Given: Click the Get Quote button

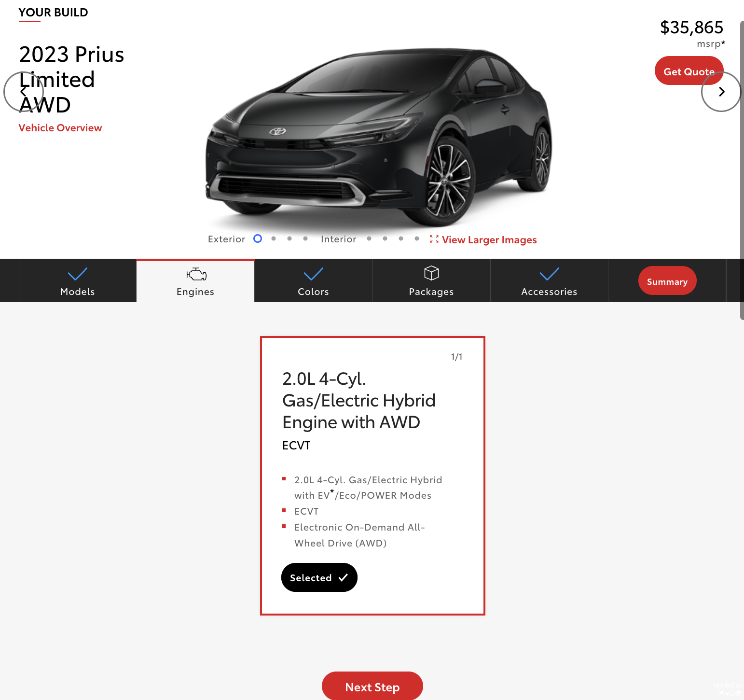Looking at the screenshot, I should coord(689,71).
